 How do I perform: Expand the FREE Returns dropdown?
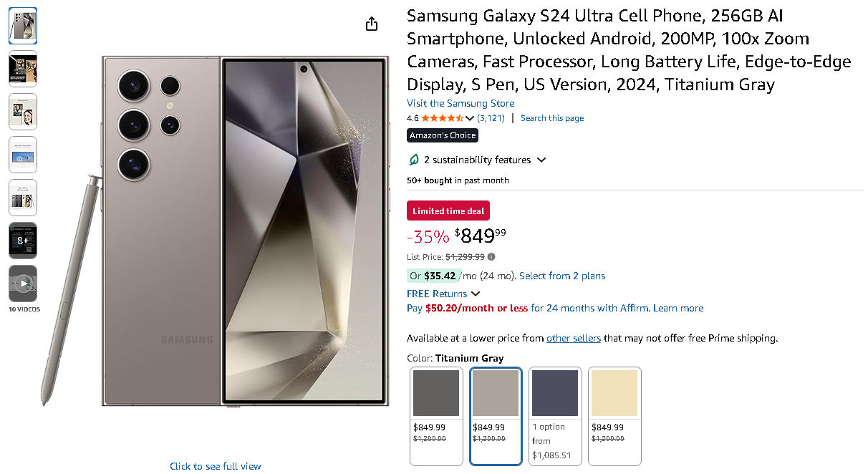[x=476, y=294]
